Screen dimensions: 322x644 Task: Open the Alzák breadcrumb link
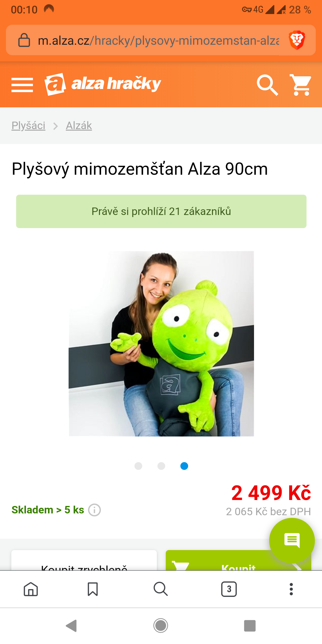click(79, 126)
